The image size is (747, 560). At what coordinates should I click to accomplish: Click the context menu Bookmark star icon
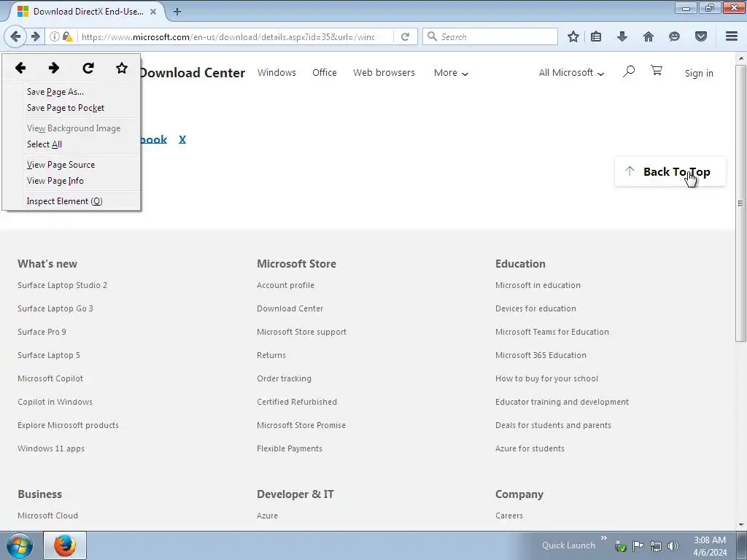(x=122, y=68)
